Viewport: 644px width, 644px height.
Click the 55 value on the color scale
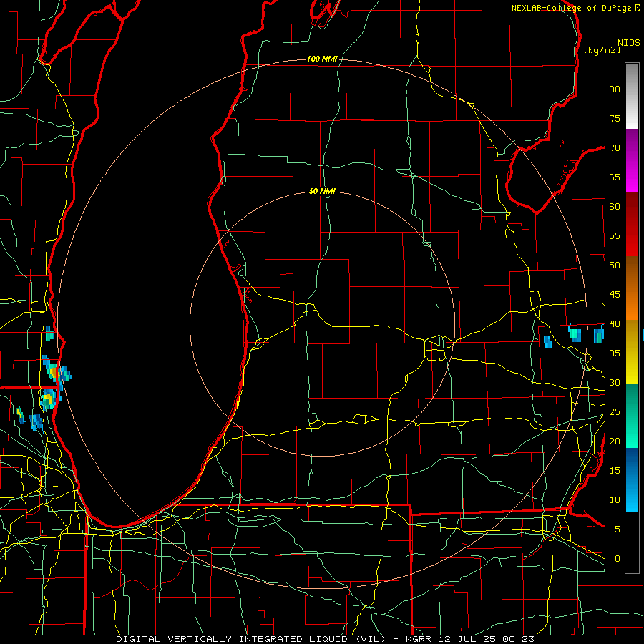615,235
